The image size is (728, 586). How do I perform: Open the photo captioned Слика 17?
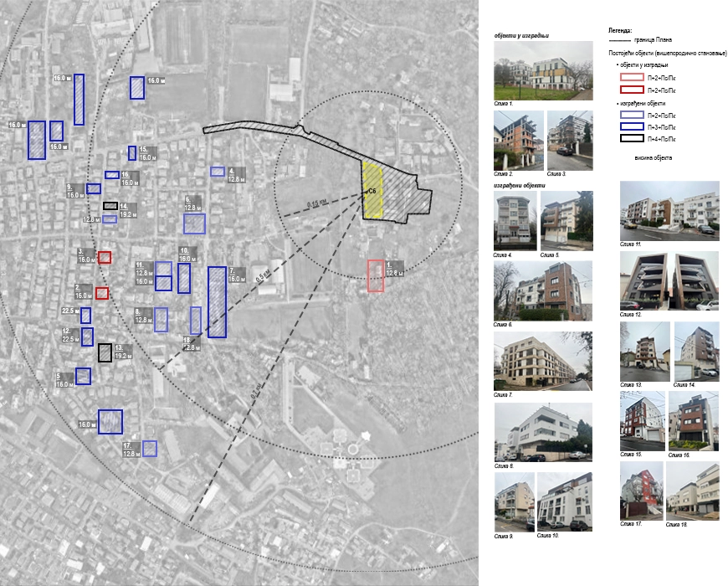[x=642, y=491]
